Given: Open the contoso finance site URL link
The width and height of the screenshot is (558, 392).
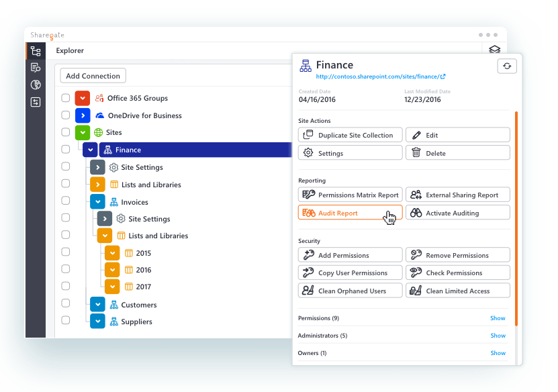Looking at the screenshot, I should pos(381,77).
